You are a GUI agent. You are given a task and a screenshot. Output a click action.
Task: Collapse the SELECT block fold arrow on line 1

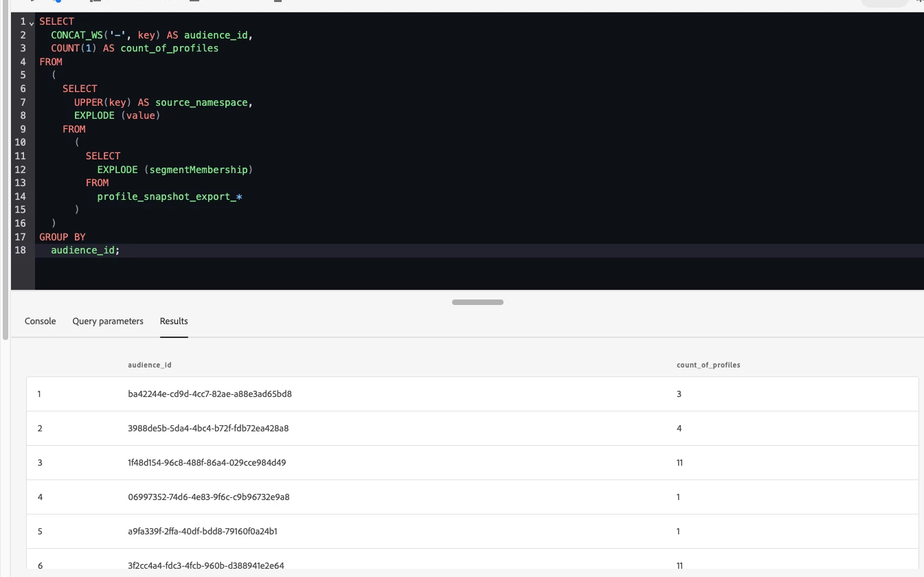coord(31,23)
